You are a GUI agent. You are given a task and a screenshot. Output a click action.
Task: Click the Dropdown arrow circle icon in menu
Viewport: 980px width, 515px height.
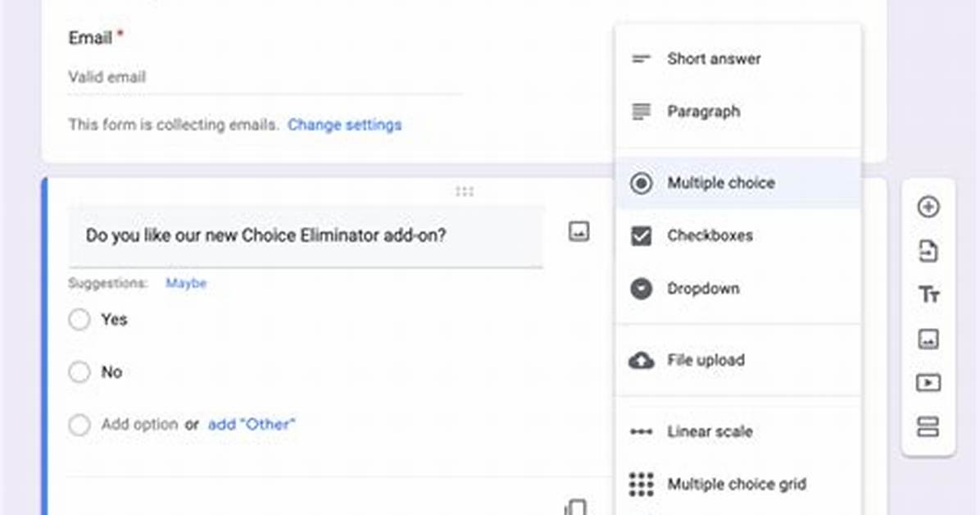642,289
